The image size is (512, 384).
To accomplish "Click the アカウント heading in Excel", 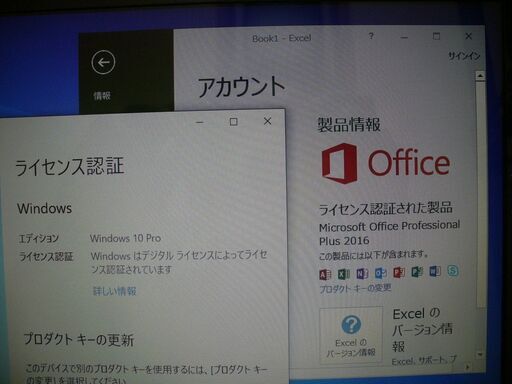I will click(x=241, y=86).
